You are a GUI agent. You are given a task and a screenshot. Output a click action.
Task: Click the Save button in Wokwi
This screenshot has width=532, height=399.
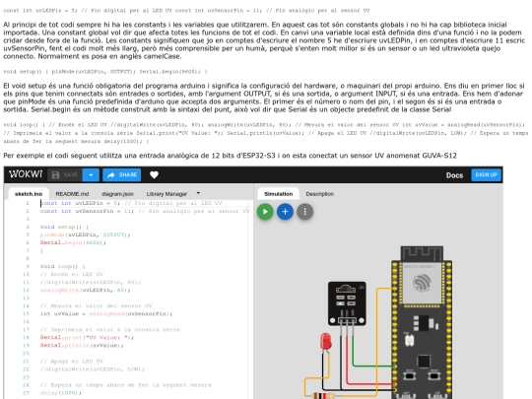(x=65, y=174)
